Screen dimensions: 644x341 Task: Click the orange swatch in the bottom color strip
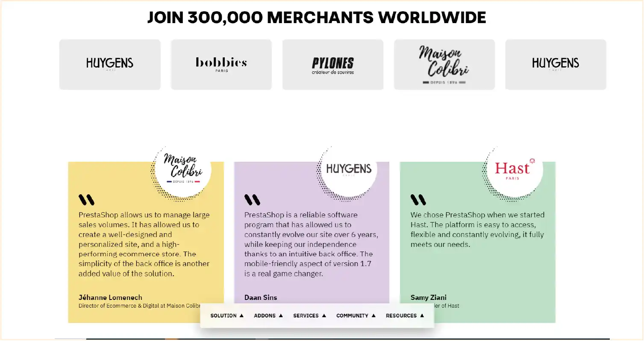coord(172,338)
